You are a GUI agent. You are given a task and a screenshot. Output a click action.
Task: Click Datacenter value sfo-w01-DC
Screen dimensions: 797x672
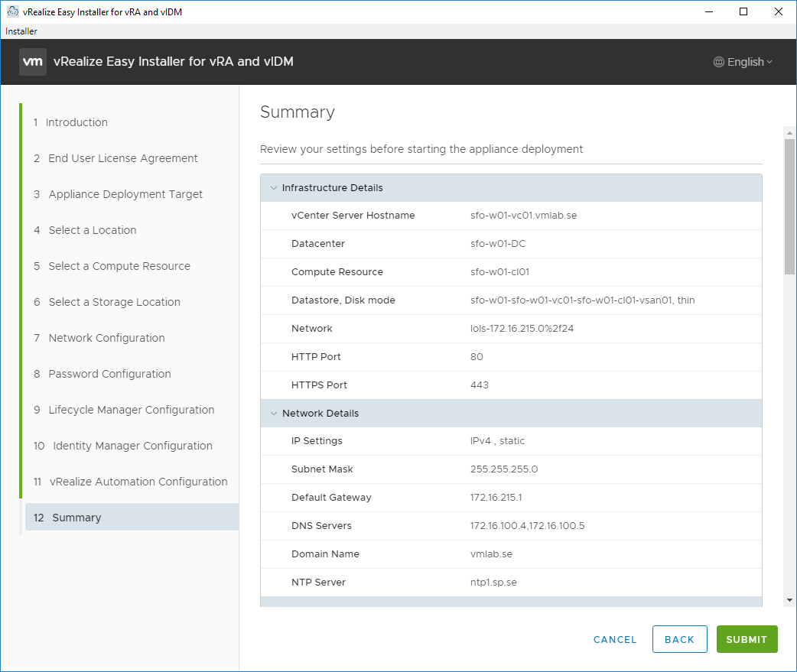point(498,244)
